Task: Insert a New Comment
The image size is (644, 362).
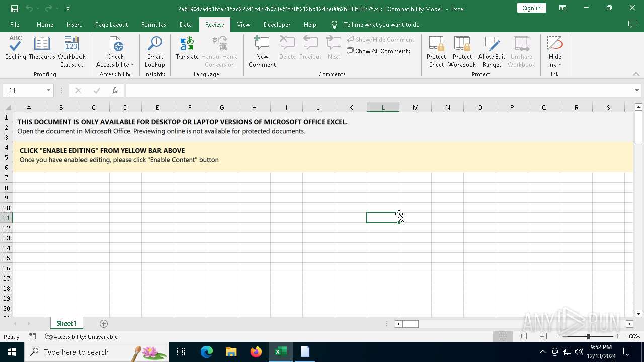Action: [x=262, y=52]
